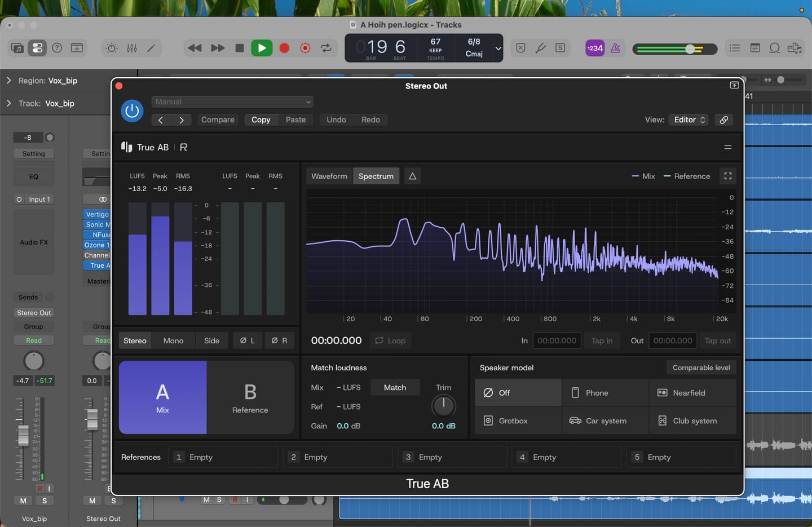
Task: Open List Editors button in the toolbar
Action: click(735, 48)
